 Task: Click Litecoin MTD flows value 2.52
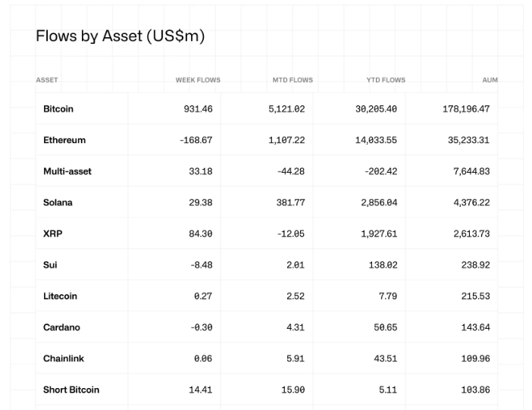(296, 296)
